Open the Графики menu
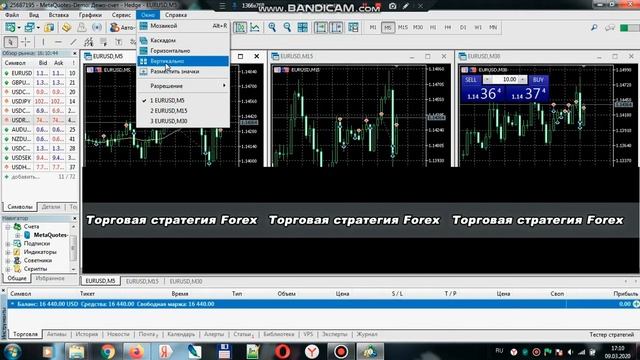Screen dimensions: 640x360 tap(90, 15)
